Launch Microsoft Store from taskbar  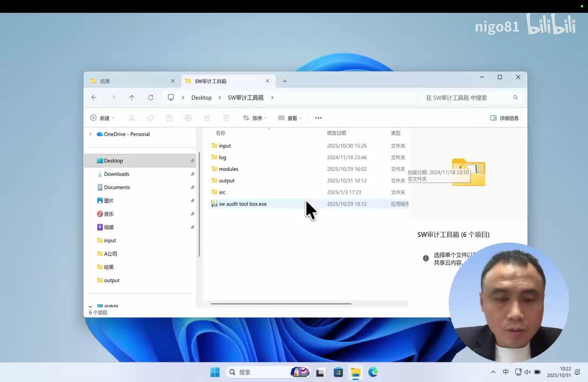coord(338,372)
